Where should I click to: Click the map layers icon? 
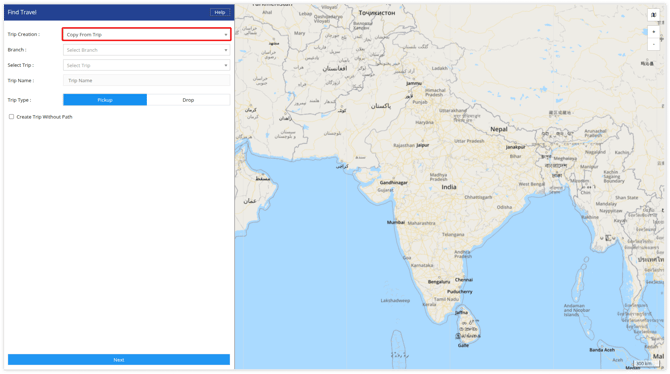coord(653,15)
